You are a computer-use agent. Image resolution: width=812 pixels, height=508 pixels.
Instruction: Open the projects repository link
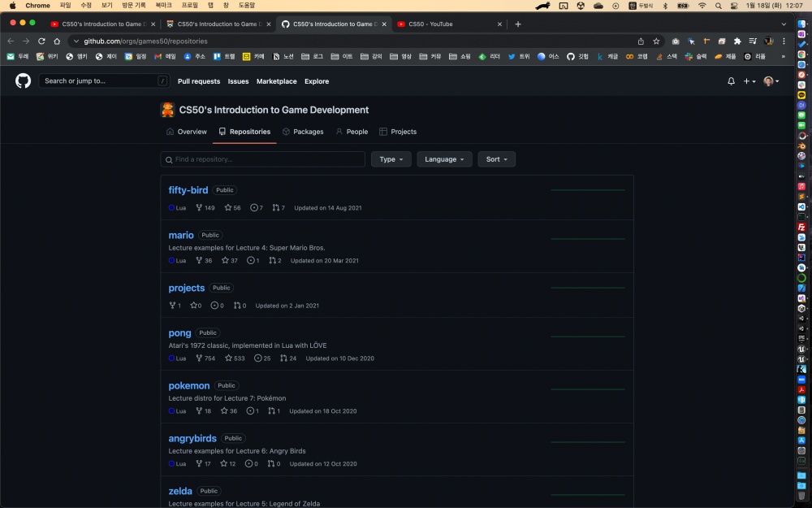coord(187,289)
